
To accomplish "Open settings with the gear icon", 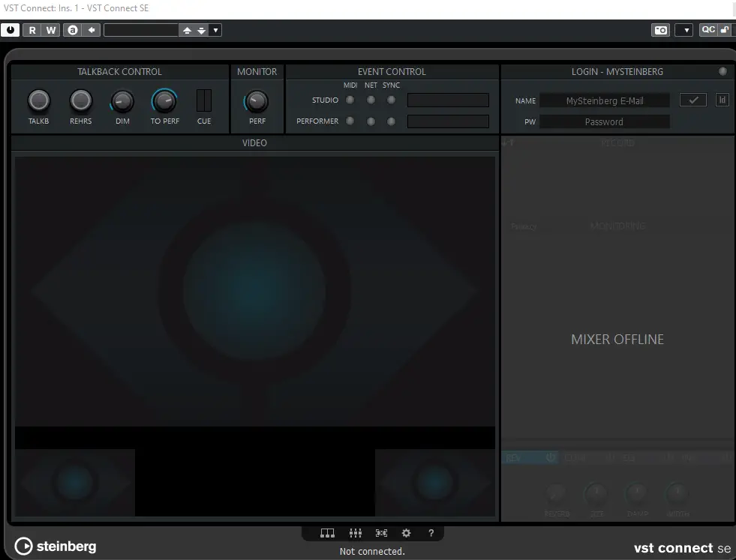I will coord(406,533).
